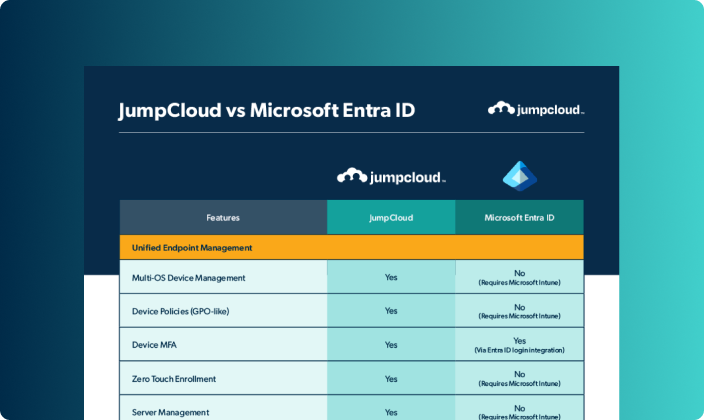
Task: Click the JumpCloud logo above the table column
Action: click(391, 176)
